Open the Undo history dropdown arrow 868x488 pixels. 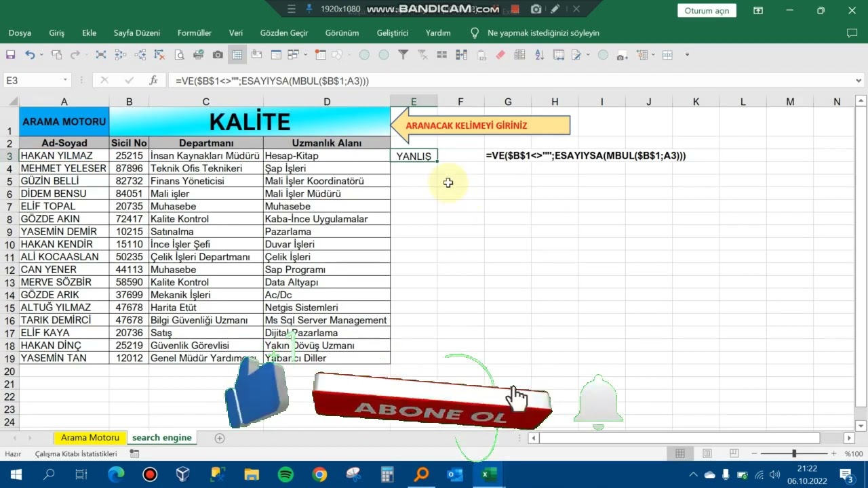41,55
